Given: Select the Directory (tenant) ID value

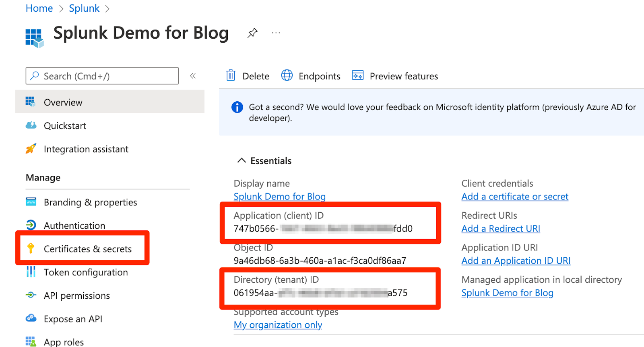Looking at the screenshot, I should point(320,293).
